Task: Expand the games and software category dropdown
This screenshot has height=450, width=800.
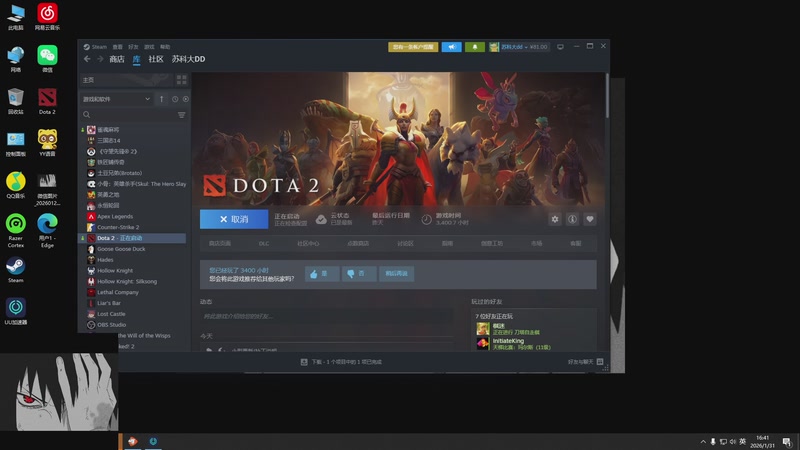Action: pos(116,99)
